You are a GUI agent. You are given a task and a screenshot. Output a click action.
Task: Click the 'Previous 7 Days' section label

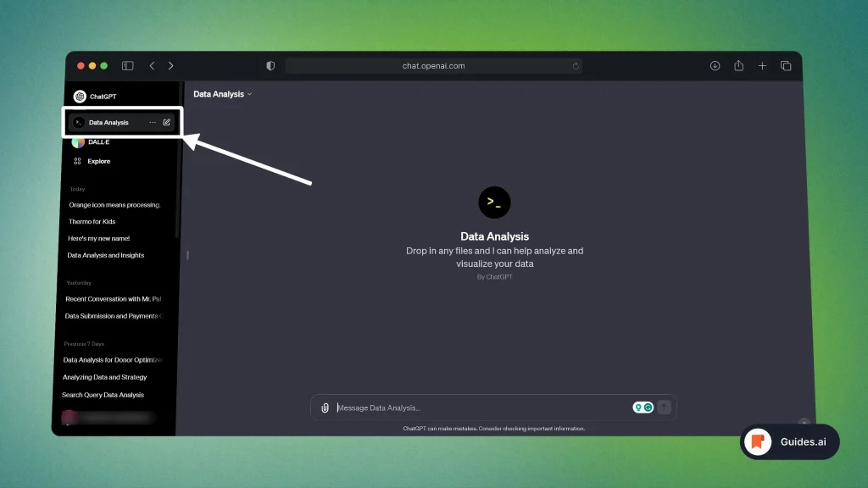point(84,344)
